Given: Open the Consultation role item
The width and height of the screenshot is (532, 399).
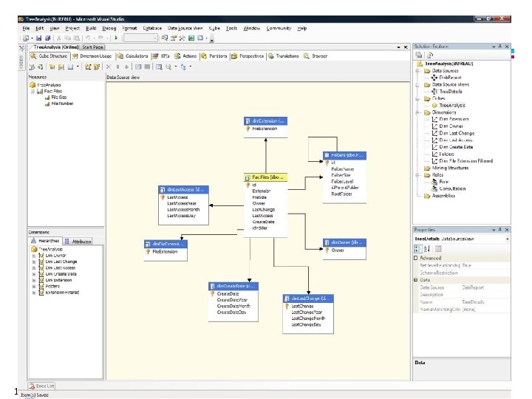Looking at the screenshot, I should (453, 188).
